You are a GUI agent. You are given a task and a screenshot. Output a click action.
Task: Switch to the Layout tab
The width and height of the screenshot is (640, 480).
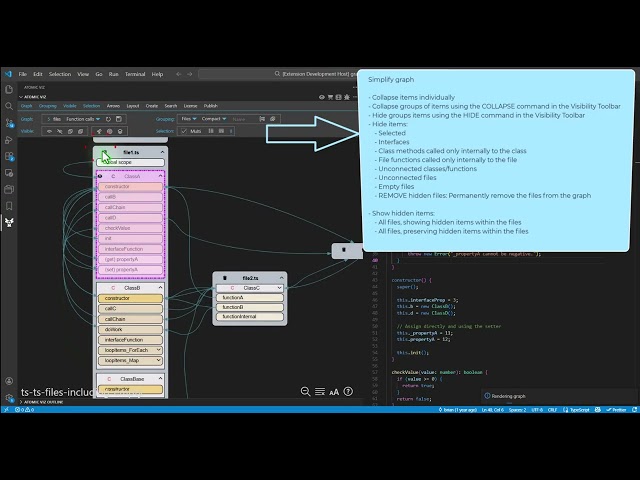133,105
